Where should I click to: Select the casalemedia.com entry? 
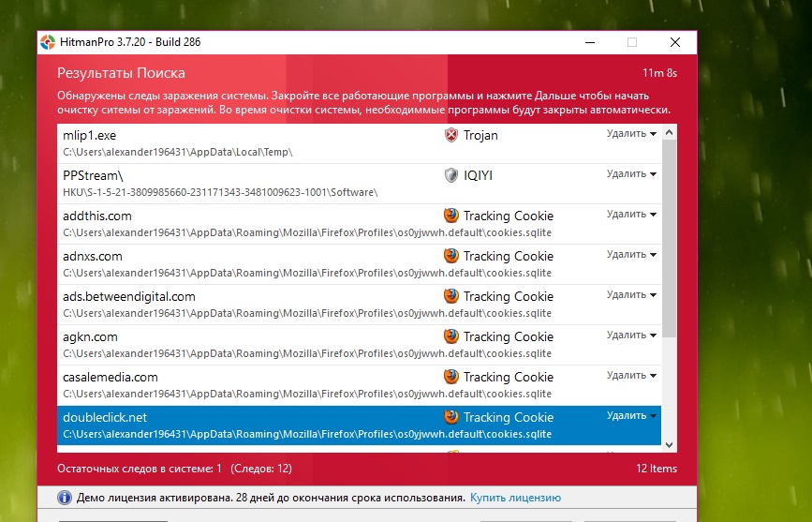tap(360, 385)
